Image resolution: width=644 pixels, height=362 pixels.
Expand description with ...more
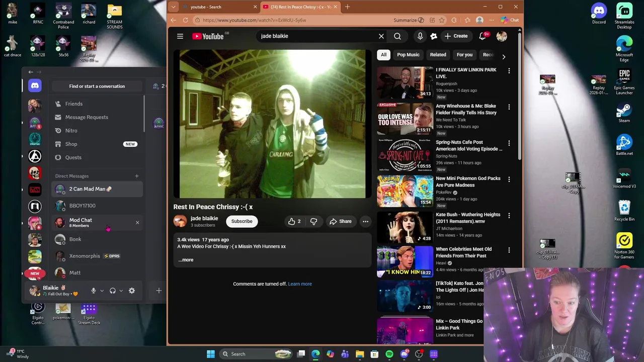pyautogui.click(x=186, y=260)
